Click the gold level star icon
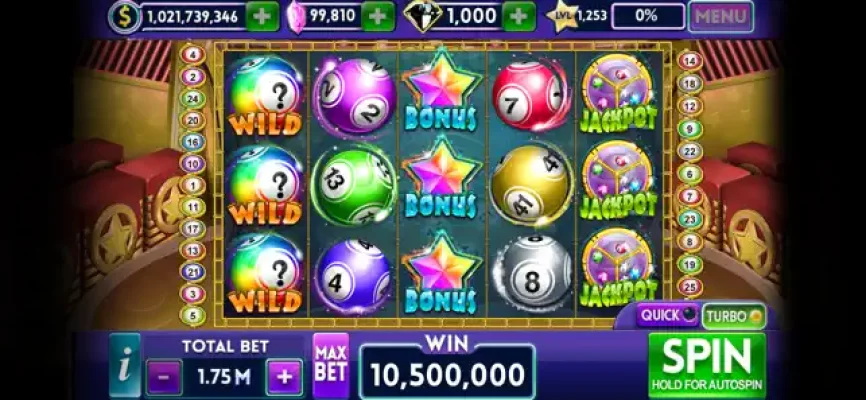The height and width of the screenshot is (400, 866). click(562, 17)
